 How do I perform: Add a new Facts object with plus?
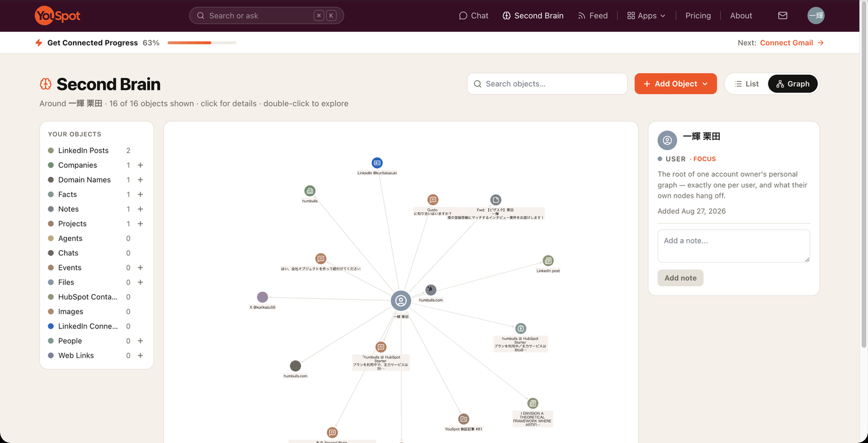point(140,195)
